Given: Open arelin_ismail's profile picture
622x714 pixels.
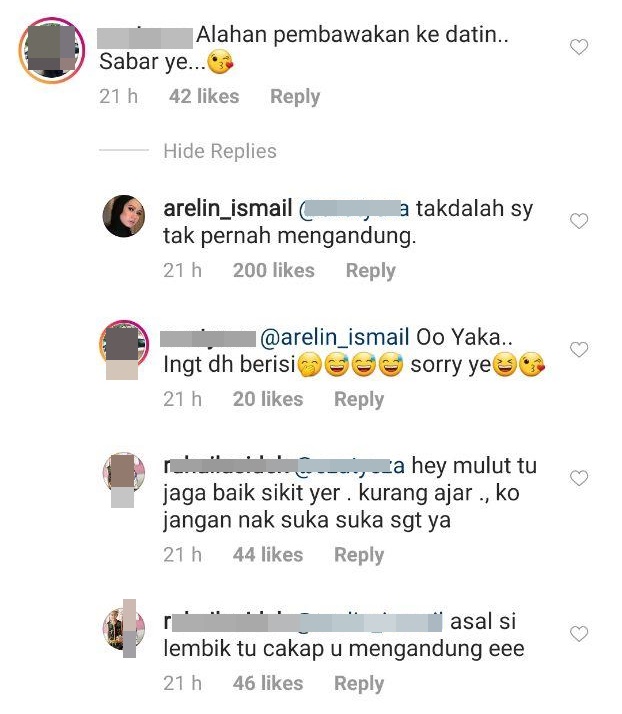Looking at the screenshot, I should click(124, 216).
